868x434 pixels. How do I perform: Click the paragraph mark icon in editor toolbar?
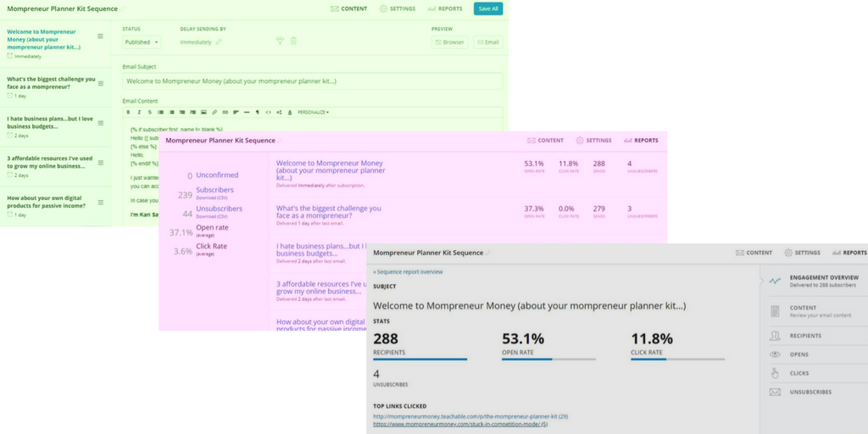[258, 113]
